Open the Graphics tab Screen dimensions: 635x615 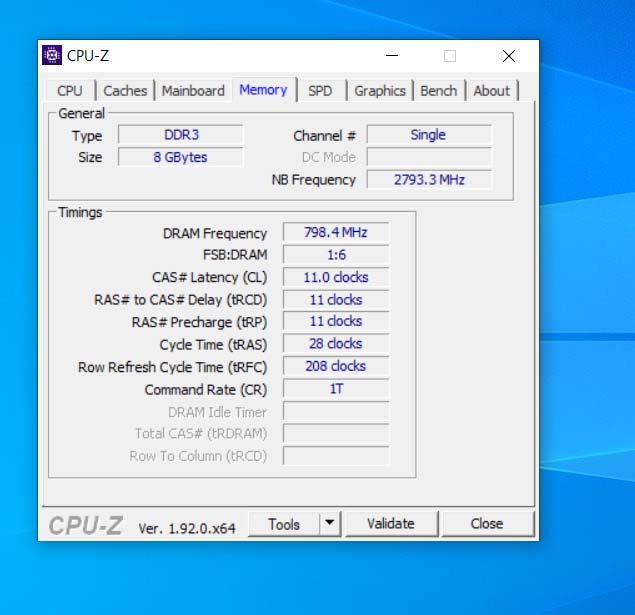pyautogui.click(x=380, y=90)
